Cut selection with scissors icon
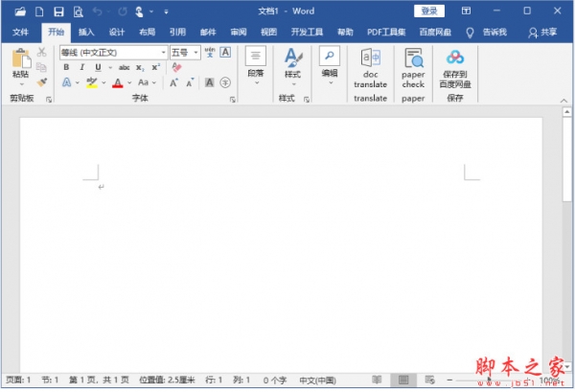The image size is (575, 392). tap(41, 52)
